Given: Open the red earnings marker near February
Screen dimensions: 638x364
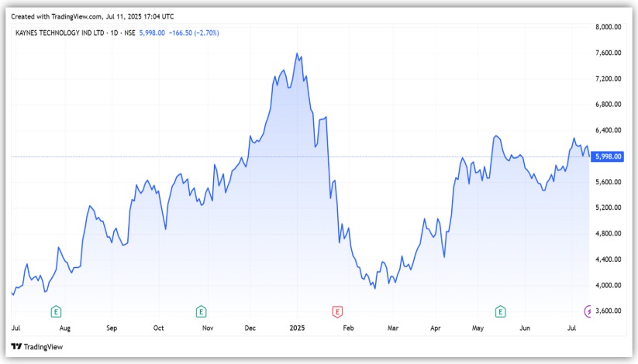Looking at the screenshot, I should click(337, 311).
